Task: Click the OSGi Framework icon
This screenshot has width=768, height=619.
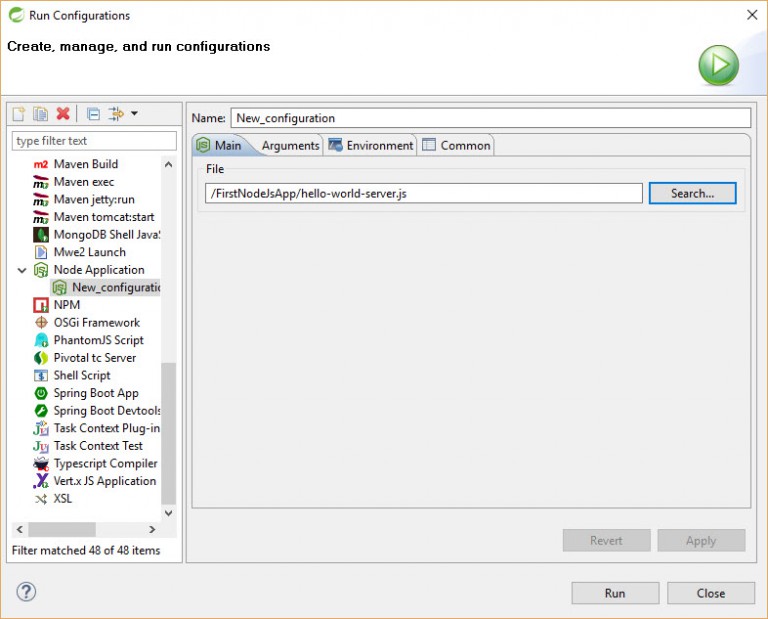Action: click(x=41, y=323)
